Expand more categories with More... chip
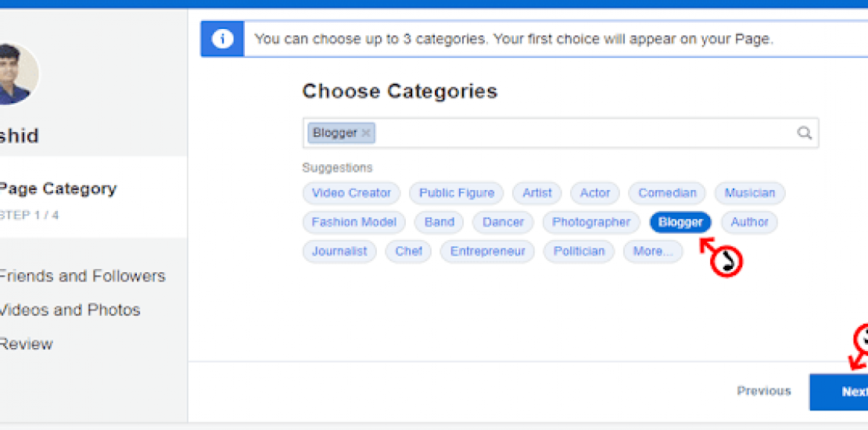The image size is (868, 430). 652,251
